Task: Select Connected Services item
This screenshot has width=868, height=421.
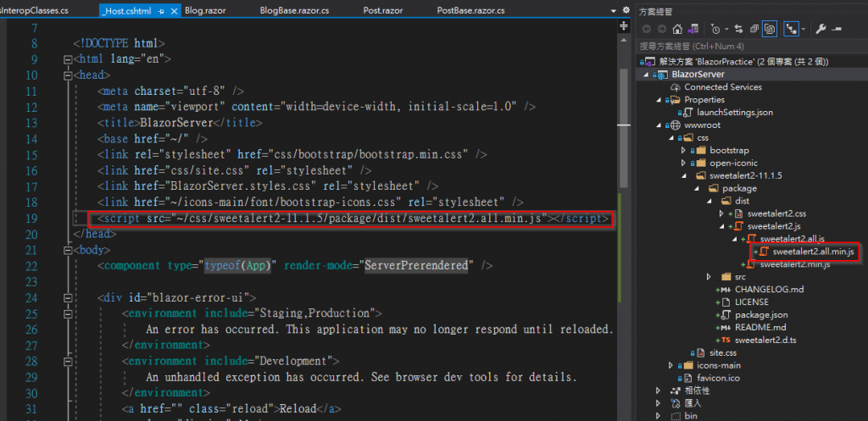Action: 723,87
